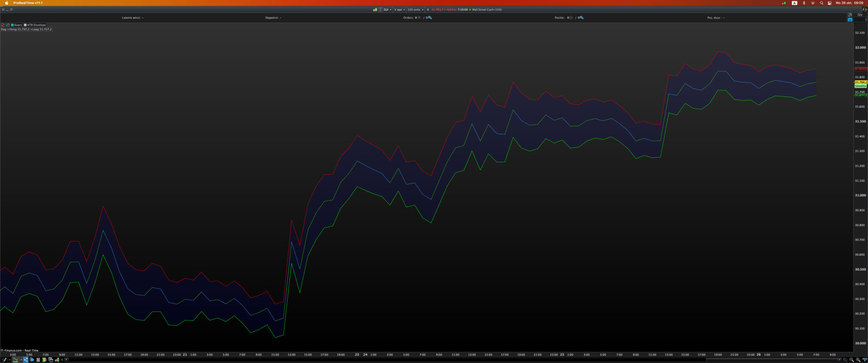The image size is (868, 363).
Task: Open the indicators chart icon
Action: point(16,360)
